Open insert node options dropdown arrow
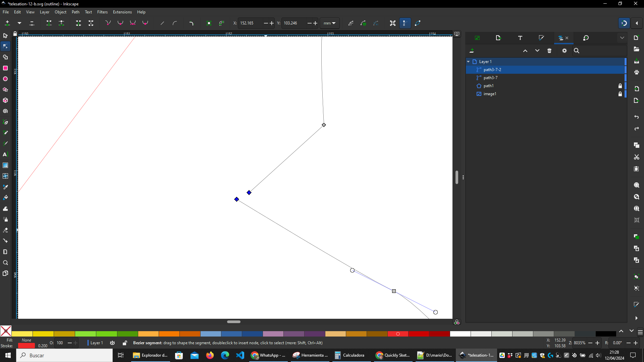Viewport: 644px width, 362px height. click(19, 23)
